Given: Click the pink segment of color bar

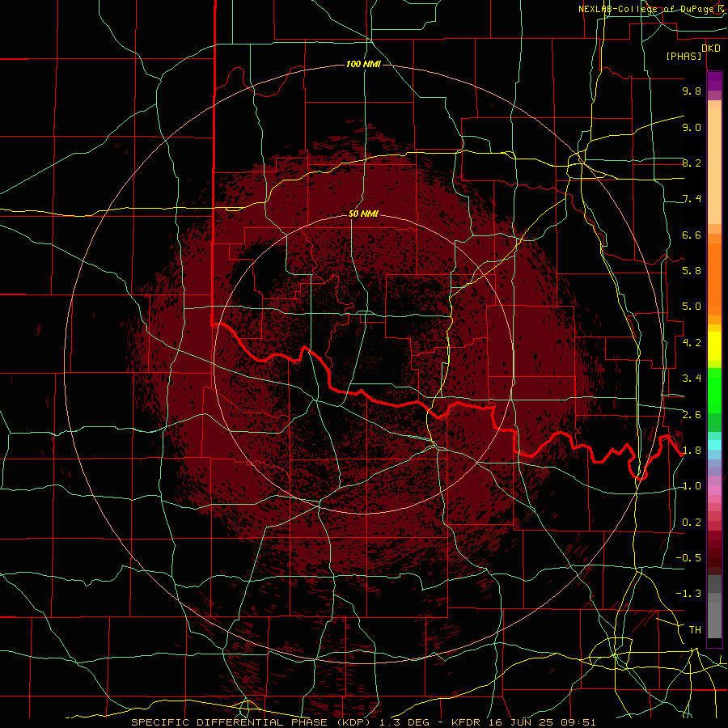Looking at the screenshot, I should (714, 490).
